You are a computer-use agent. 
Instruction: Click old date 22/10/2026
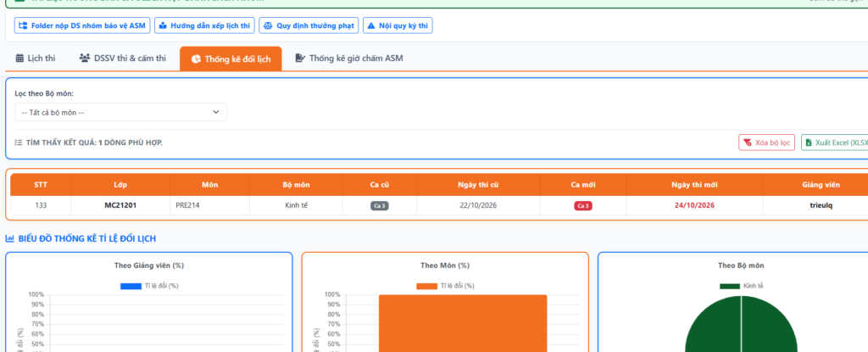point(478,205)
